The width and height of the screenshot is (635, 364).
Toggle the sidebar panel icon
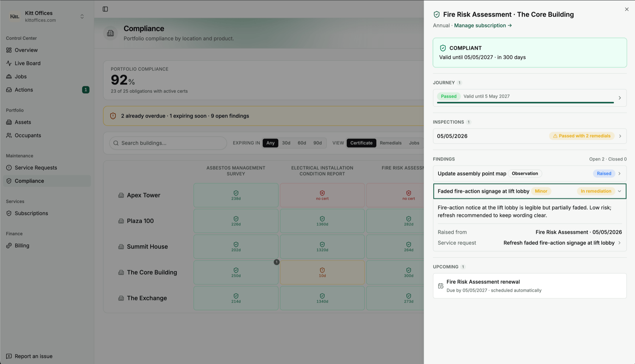pyautogui.click(x=105, y=9)
